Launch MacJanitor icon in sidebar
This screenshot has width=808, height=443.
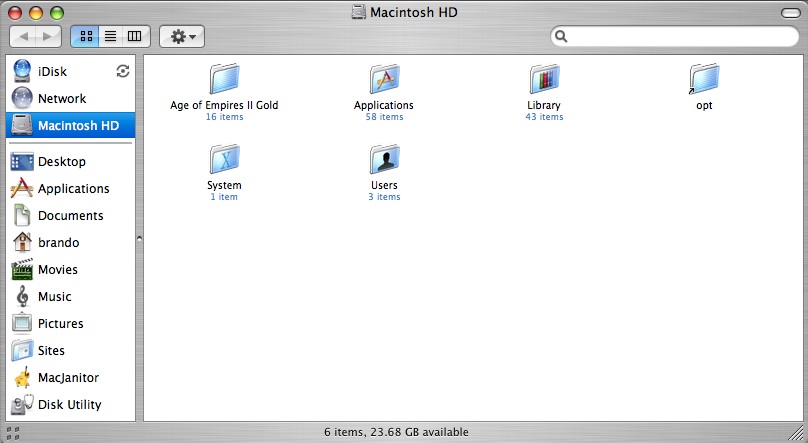22,378
